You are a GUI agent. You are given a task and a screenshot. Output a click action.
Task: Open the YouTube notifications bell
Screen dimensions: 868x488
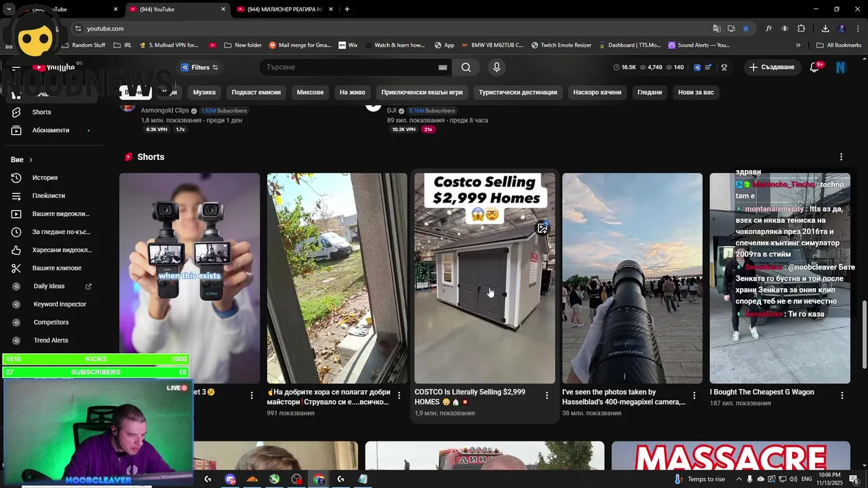[x=816, y=67]
